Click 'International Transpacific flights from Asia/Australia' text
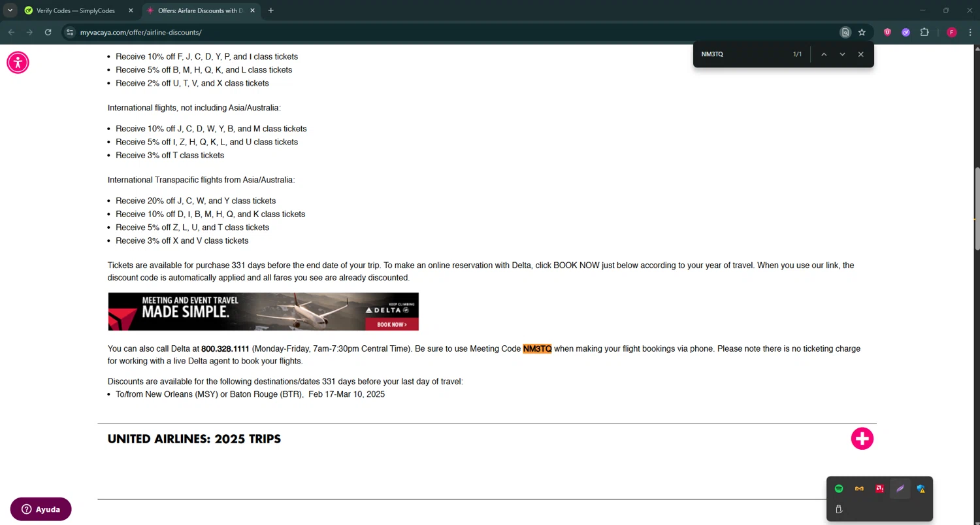980x525 pixels. coord(201,180)
